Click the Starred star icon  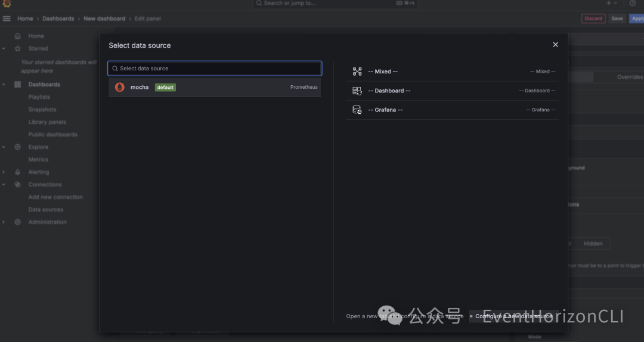(18, 48)
